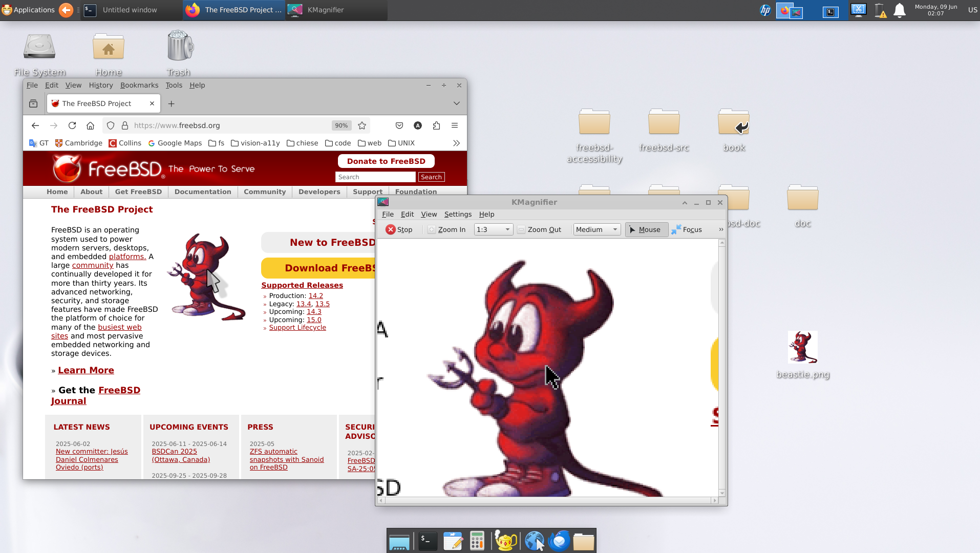The width and height of the screenshot is (980, 553).
Task: Open the Applications menu in panel
Action: coord(28,10)
